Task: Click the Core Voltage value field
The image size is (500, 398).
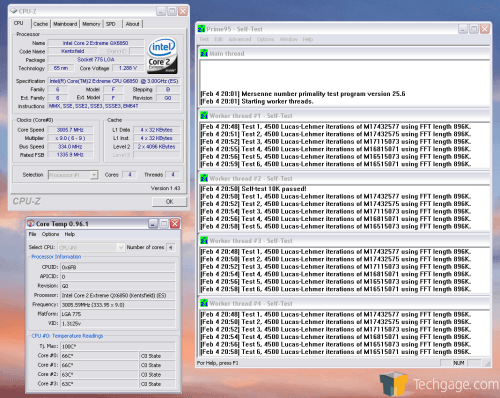Action: point(128,68)
